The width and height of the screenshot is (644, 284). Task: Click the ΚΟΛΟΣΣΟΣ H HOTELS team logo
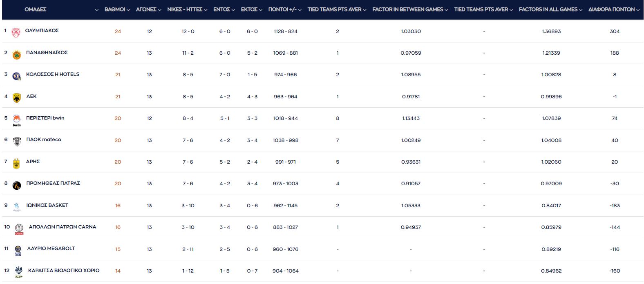click(x=16, y=76)
